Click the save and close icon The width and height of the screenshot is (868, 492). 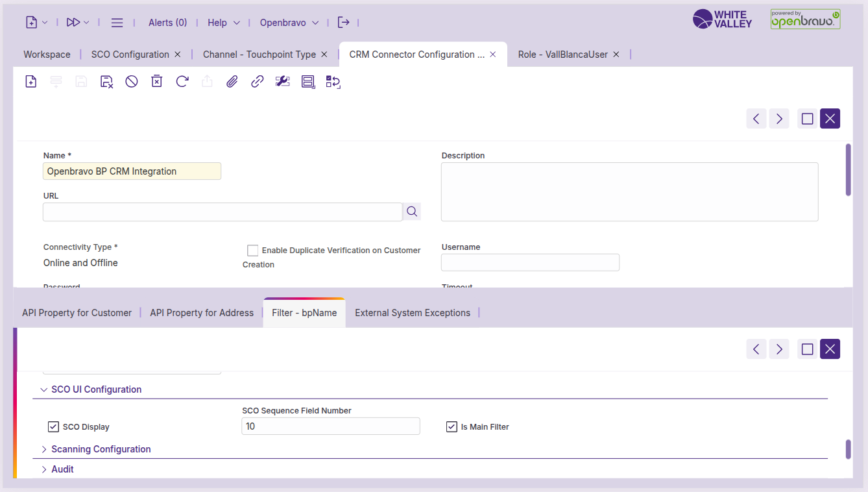click(106, 81)
